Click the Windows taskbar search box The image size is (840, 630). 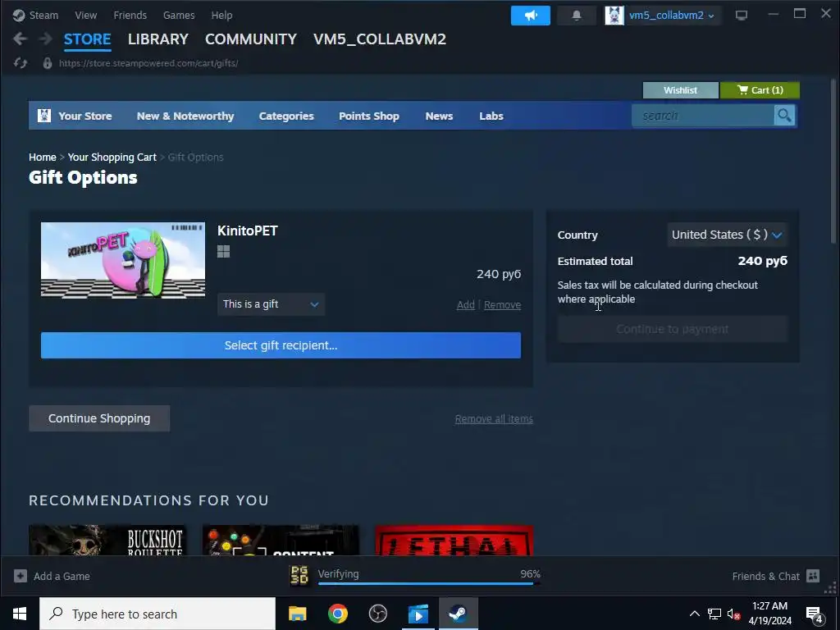tap(157, 614)
